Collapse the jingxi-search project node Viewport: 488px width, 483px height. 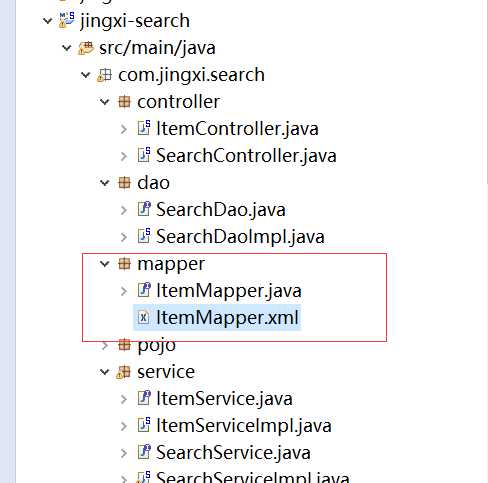[x=48, y=21]
